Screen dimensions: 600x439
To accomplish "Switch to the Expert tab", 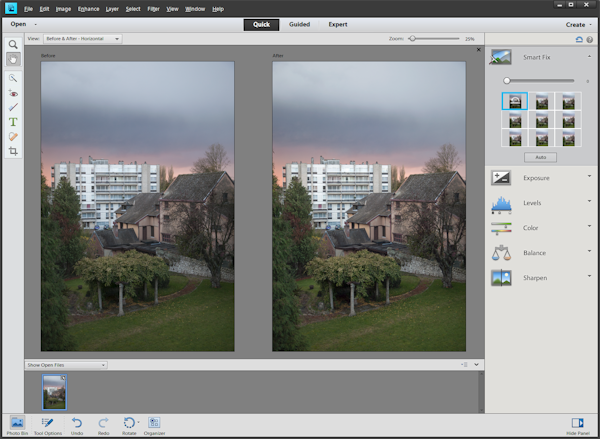I will click(337, 24).
